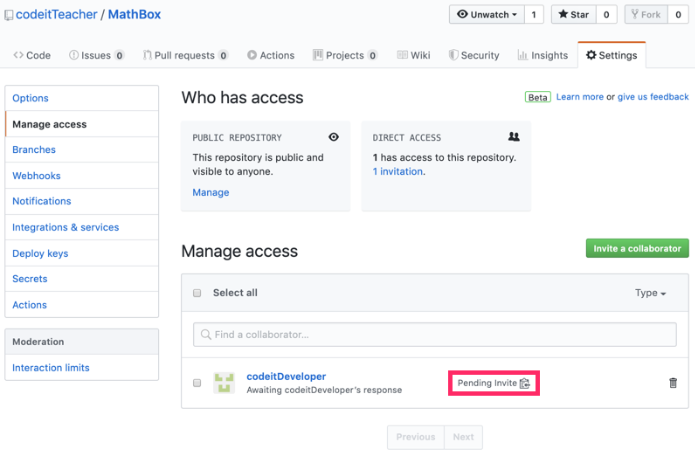Click the Pending Invite label
Screen dimensions: 695x455
click(487, 383)
